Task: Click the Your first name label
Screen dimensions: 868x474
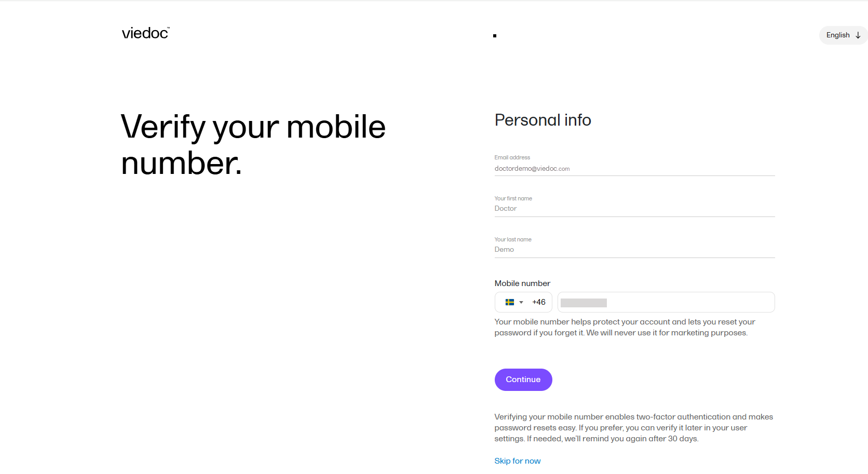Action: click(513, 198)
